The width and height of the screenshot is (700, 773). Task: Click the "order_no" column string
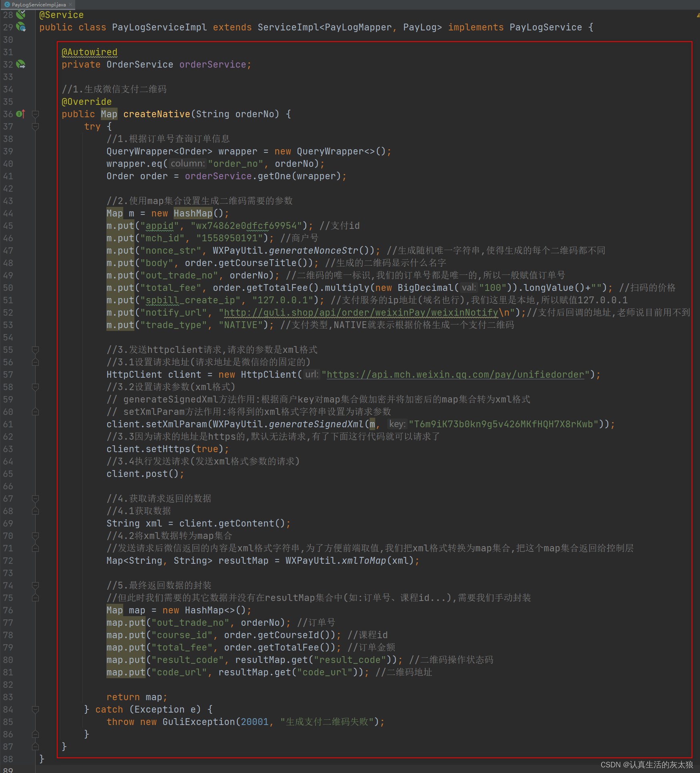[x=236, y=164]
